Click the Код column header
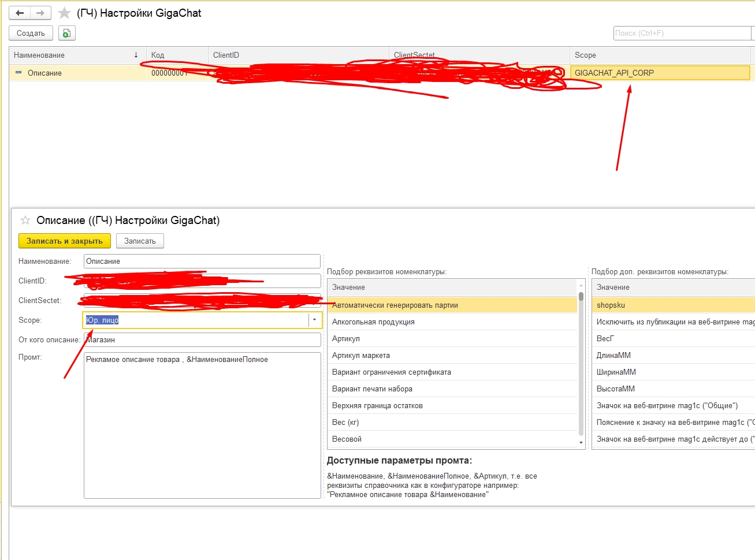The height and width of the screenshot is (560, 755). pos(177,55)
